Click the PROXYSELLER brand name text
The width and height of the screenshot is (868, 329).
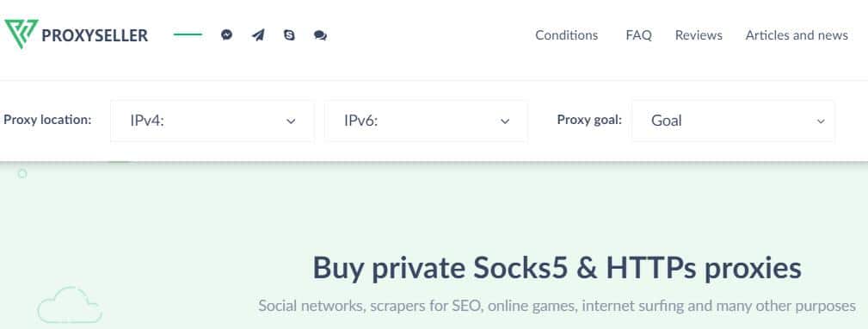(x=95, y=35)
